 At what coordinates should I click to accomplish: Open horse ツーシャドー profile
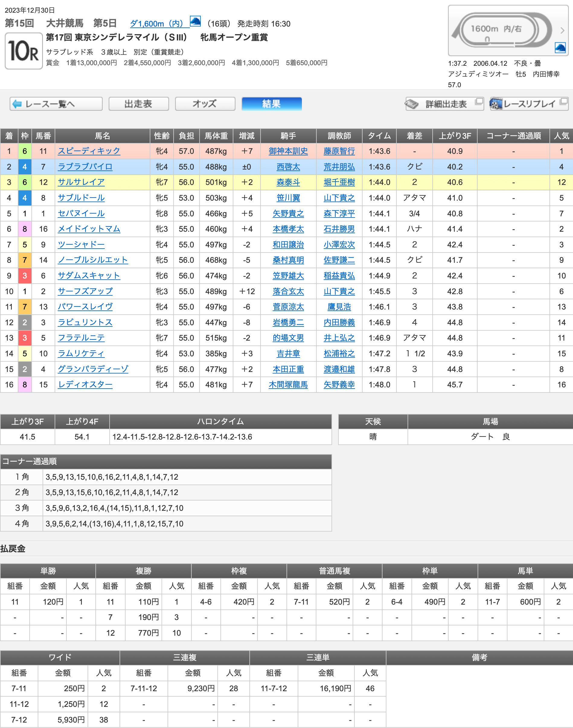pyautogui.click(x=81, y=245)
